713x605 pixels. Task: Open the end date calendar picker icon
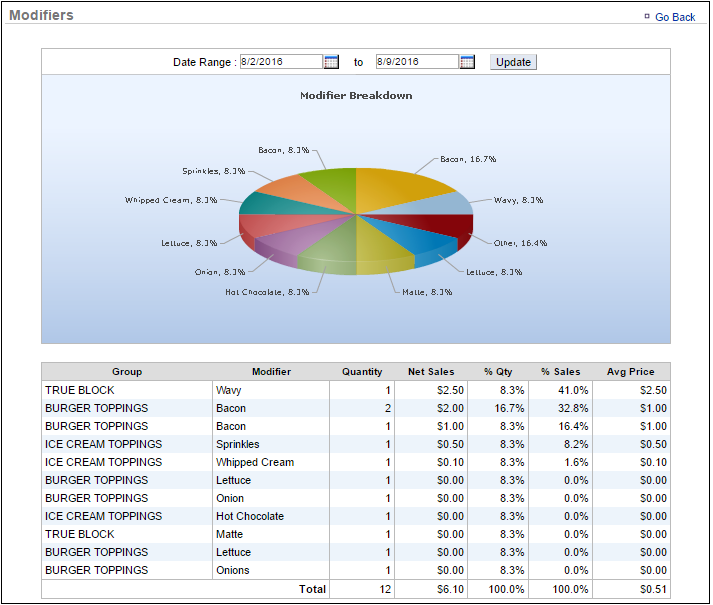pos(467,62)
